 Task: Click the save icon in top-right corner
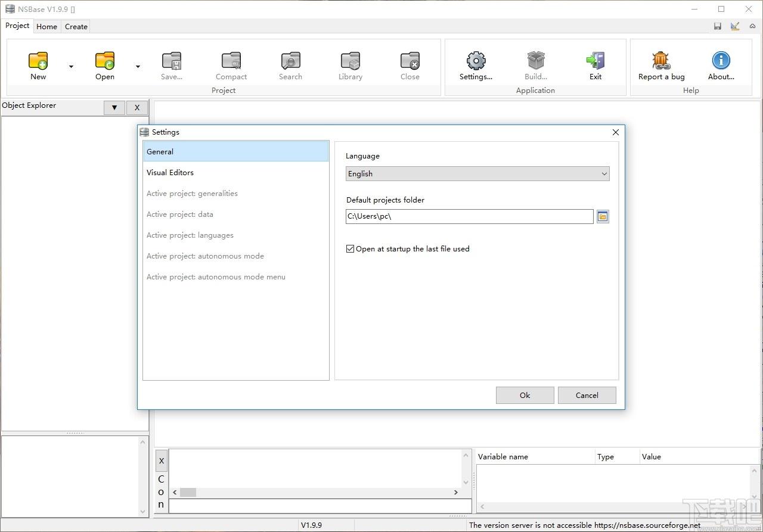point(718,26)
